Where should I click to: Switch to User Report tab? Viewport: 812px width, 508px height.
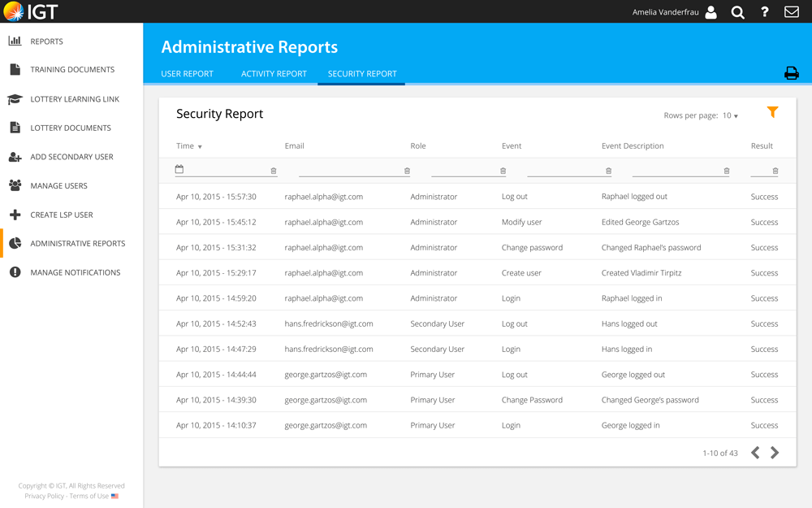click(187, 74)
